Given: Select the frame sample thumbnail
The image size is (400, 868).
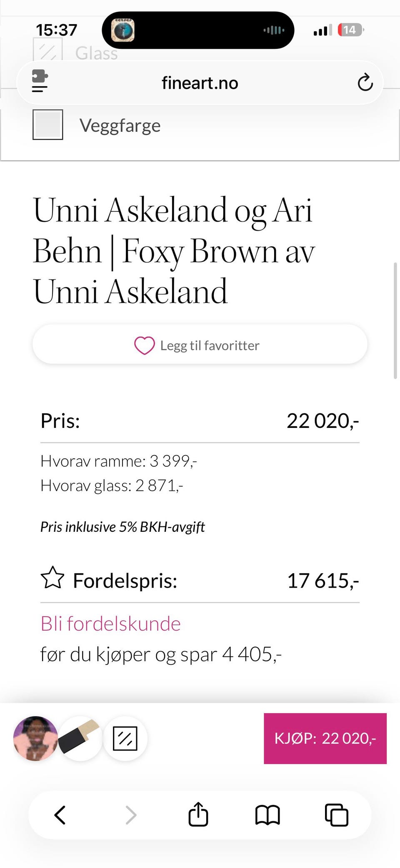Looking at the screenshot, I should click(x=80, y=738).
